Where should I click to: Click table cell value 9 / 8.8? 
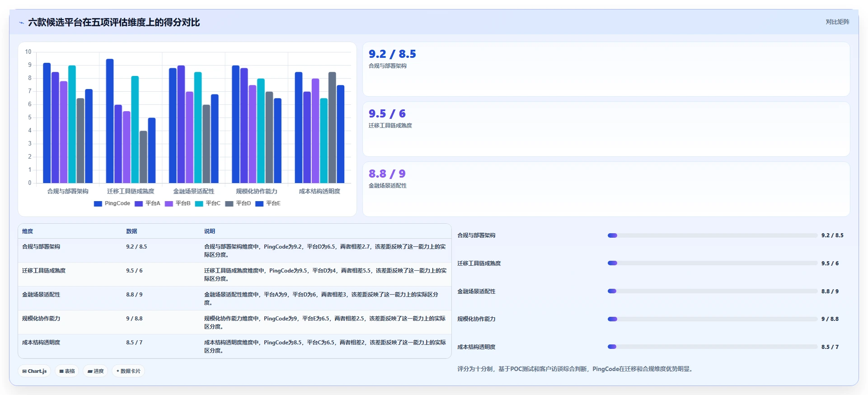tap(134, 319)
